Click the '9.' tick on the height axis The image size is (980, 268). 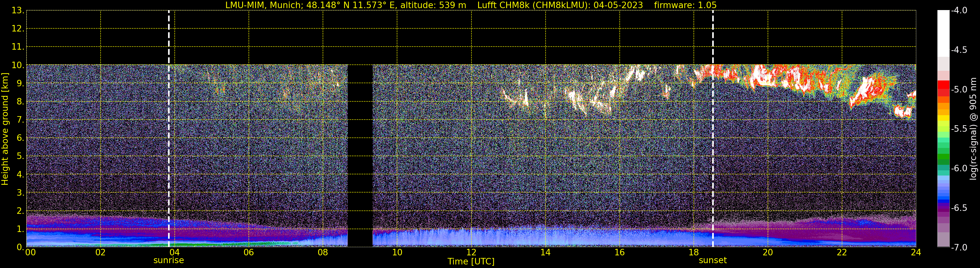pos(20,83)
